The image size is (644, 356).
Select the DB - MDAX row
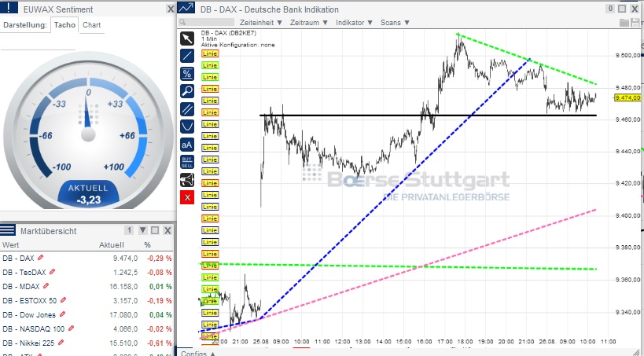click(x=86, y=286)
